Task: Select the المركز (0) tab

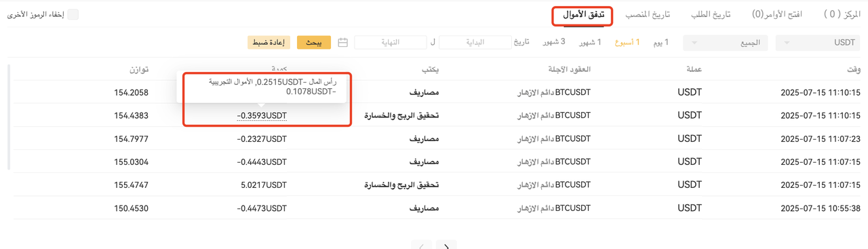Action: [842, 14]
